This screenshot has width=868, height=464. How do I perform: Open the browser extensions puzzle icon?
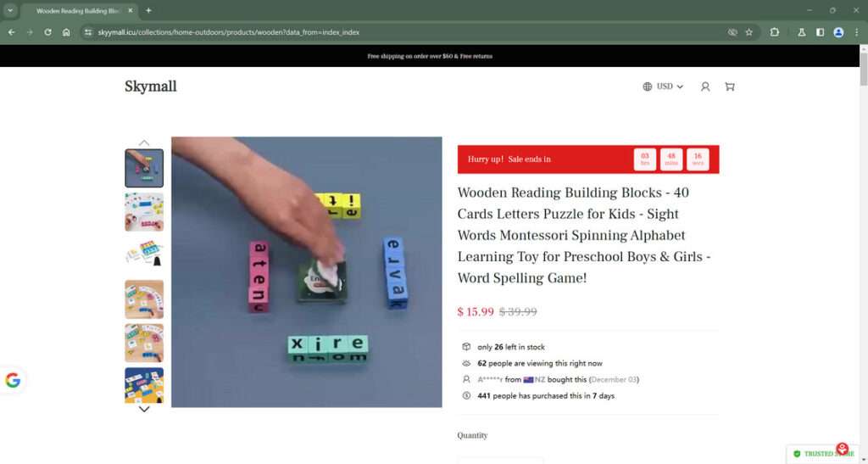pyautogui.click(x=775, y=32)
